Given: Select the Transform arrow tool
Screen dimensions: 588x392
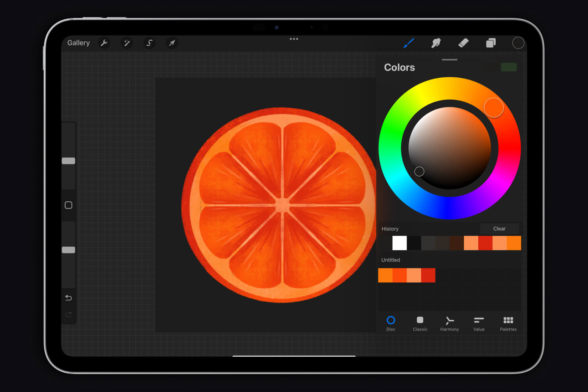Looking at the screenshot, I should point(172,43).
